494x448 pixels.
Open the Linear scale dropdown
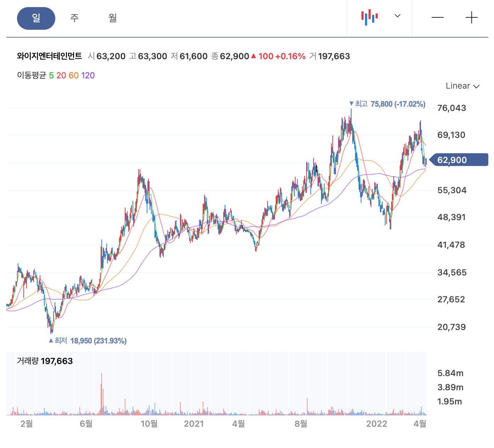tap(462, 86)
